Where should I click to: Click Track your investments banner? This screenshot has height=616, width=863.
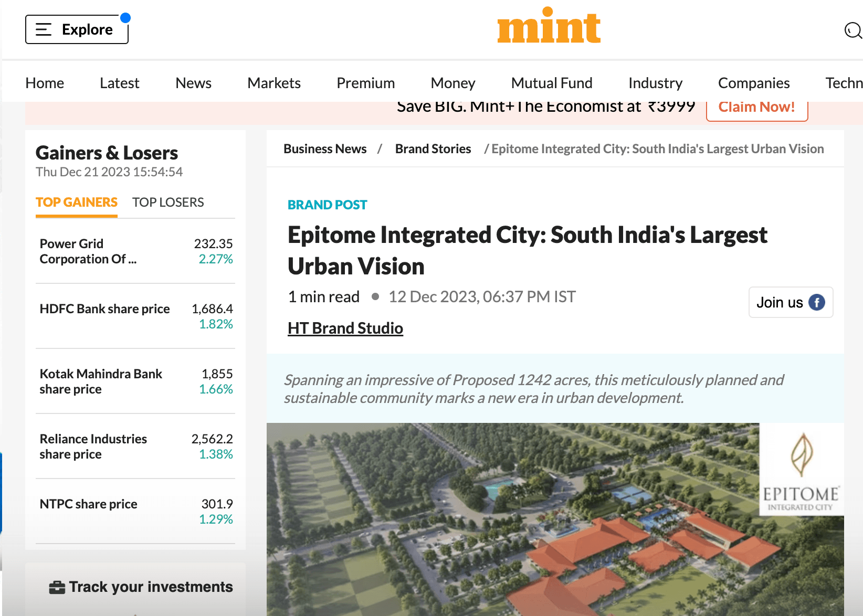click(135, 587)
